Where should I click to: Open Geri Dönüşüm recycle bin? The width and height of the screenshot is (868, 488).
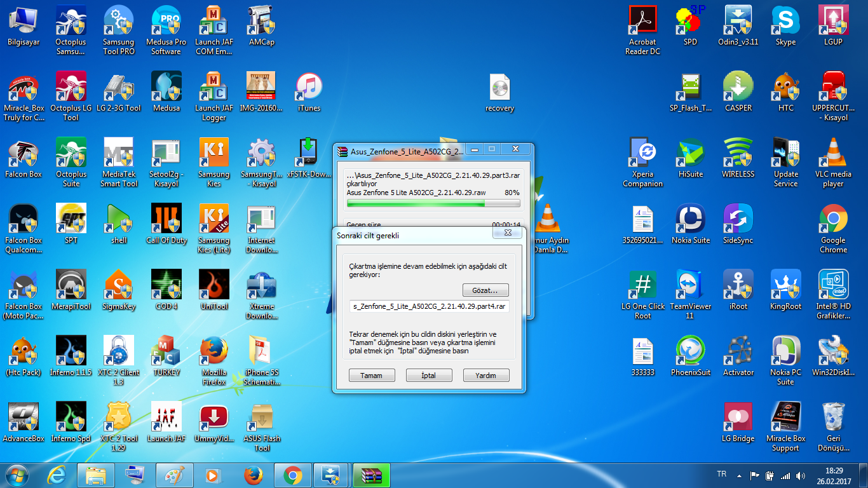pyautogui.click(x=834, y=428)
